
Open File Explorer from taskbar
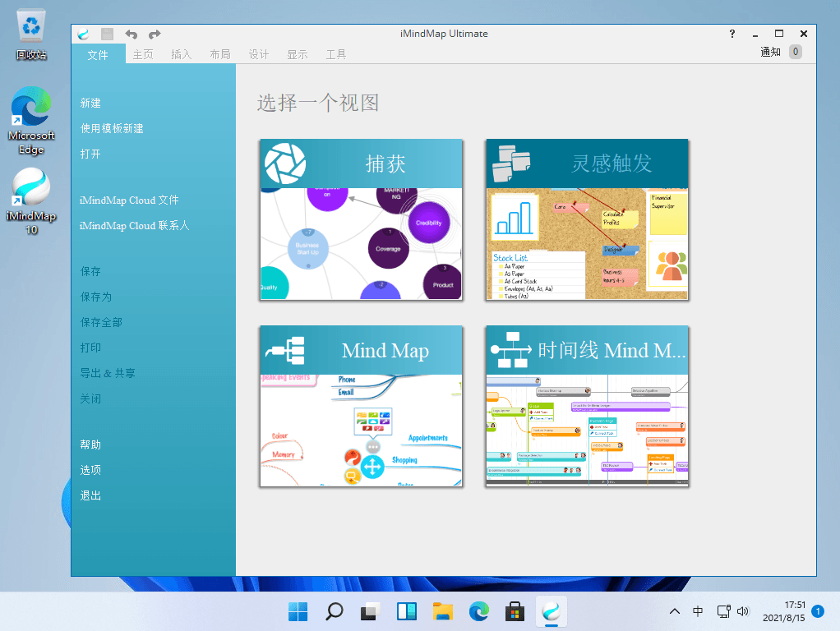click(443, 611)
